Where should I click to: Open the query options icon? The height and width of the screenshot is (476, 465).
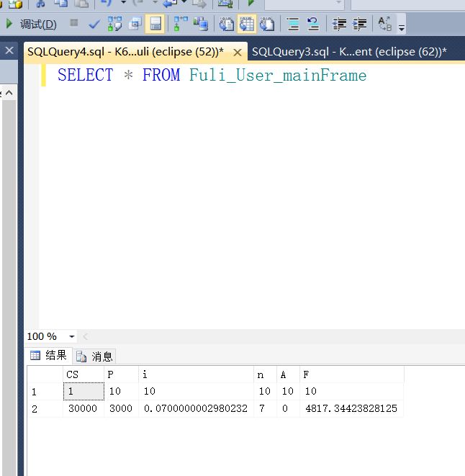coord(135,24)
